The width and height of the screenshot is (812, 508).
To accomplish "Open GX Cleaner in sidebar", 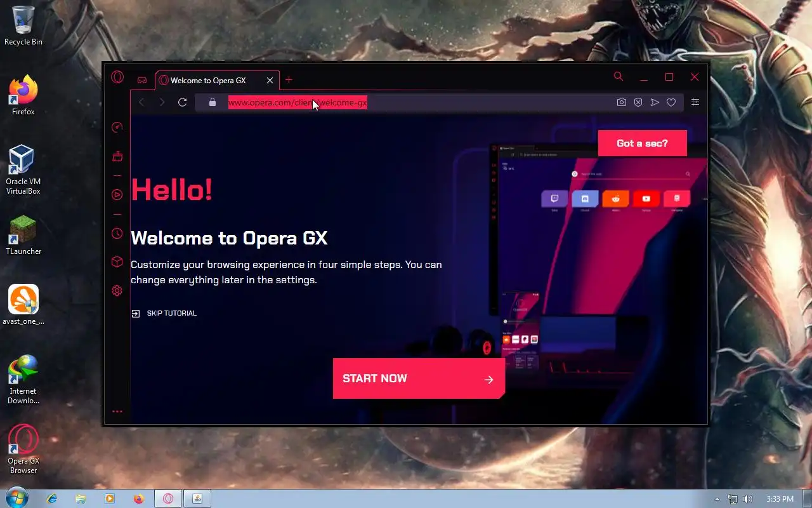I will [x=117, y=156].
